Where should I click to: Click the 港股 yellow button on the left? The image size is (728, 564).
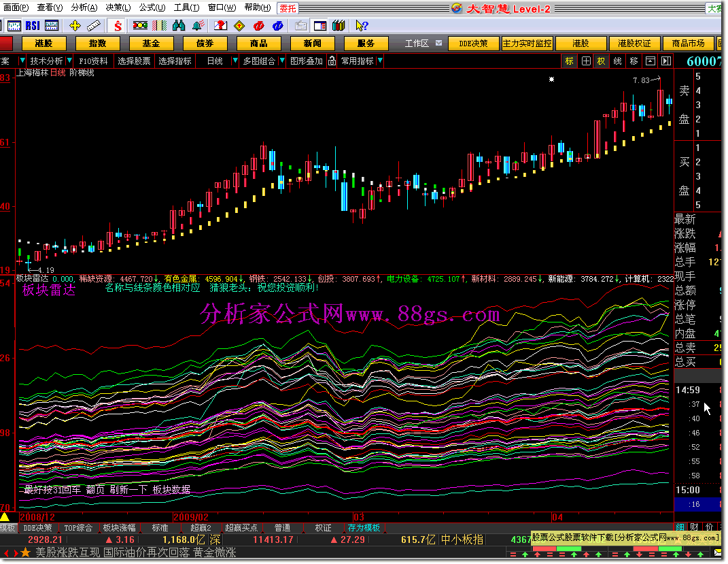tap(44, 44)
